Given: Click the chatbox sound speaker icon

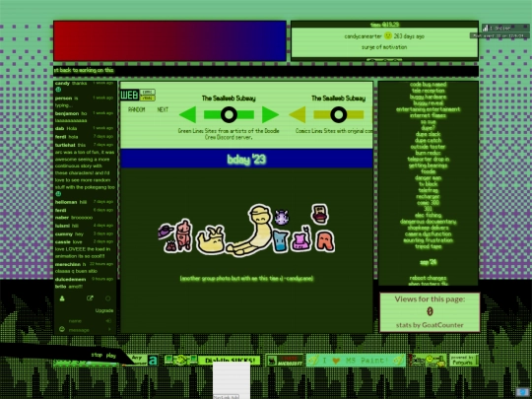Looking at the screenshot, I should [108, 320].
